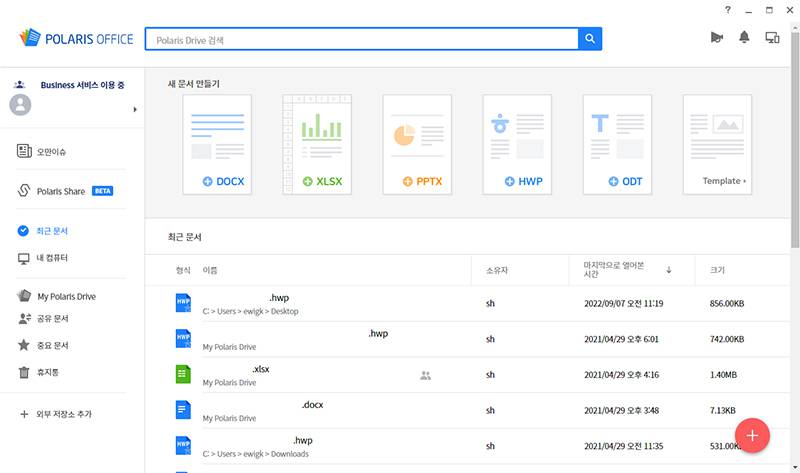Image resolution: width=800 pixels, height=473 pixels.
Task: Click scrollbar down arrow
Action: click(x=795, y=467)
